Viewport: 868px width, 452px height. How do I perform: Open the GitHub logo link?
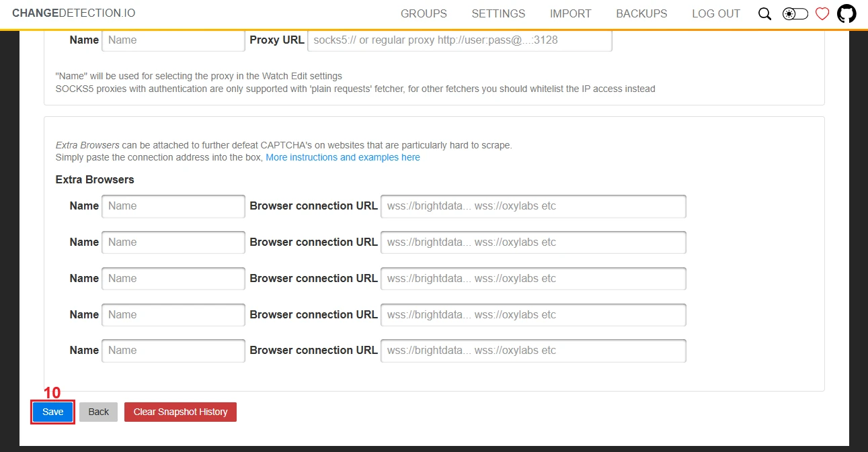846,14
